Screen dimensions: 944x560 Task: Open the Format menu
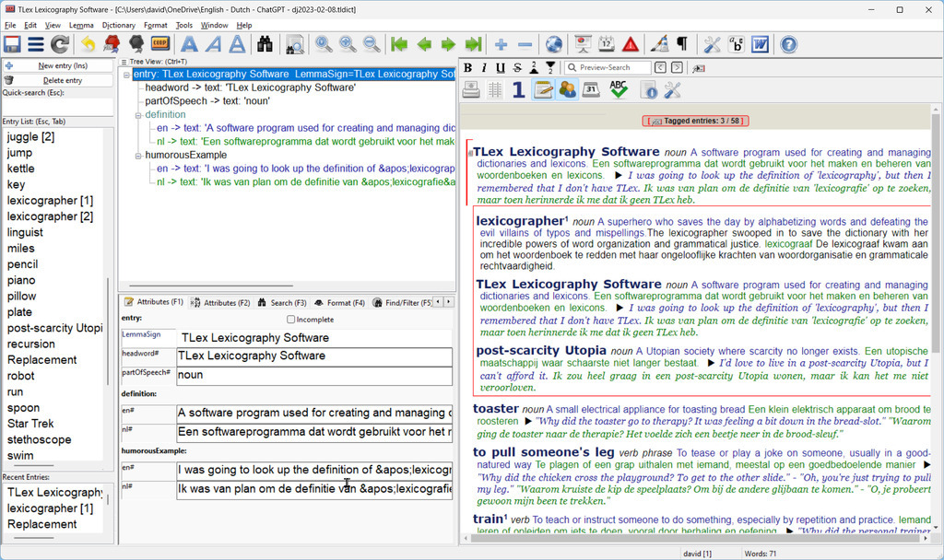click(155, 25)
